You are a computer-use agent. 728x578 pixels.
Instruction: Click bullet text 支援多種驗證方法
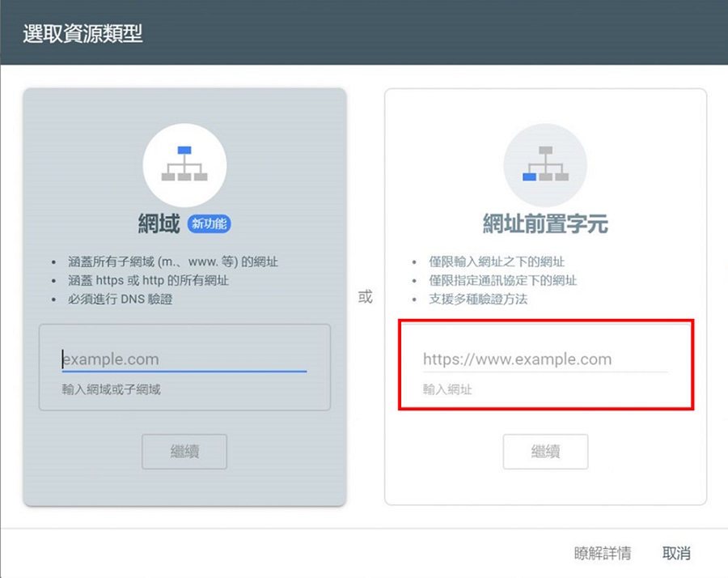(478, 299)
